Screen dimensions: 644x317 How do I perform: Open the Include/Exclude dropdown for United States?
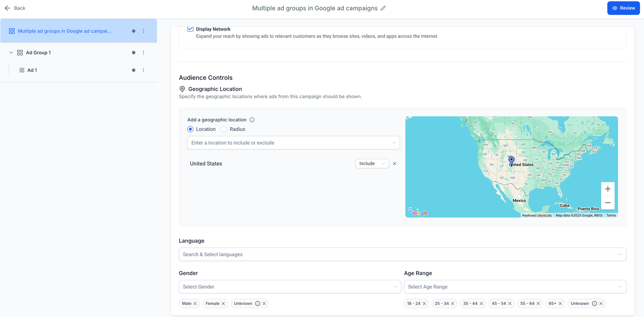[x=372, y=164]
